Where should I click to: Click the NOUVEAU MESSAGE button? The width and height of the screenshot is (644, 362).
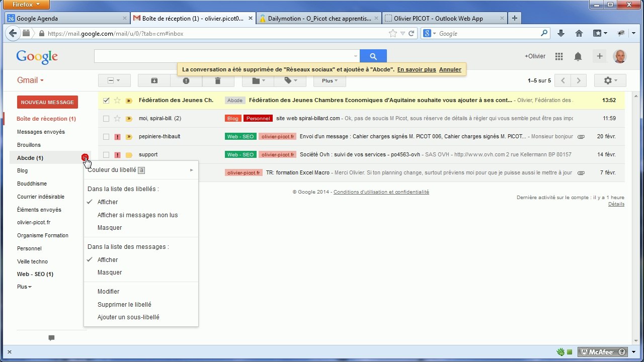(47, 102)
